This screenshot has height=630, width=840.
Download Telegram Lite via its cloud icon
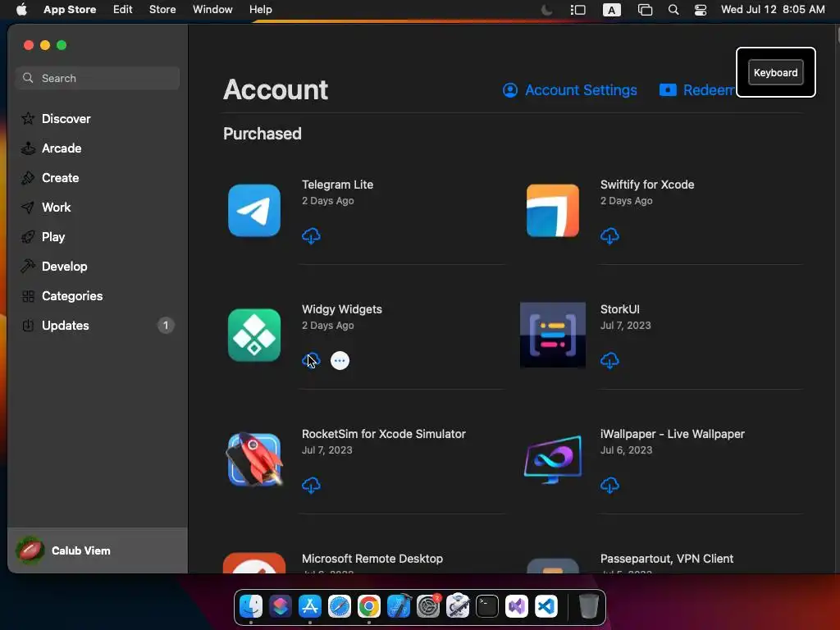(311, 235)
